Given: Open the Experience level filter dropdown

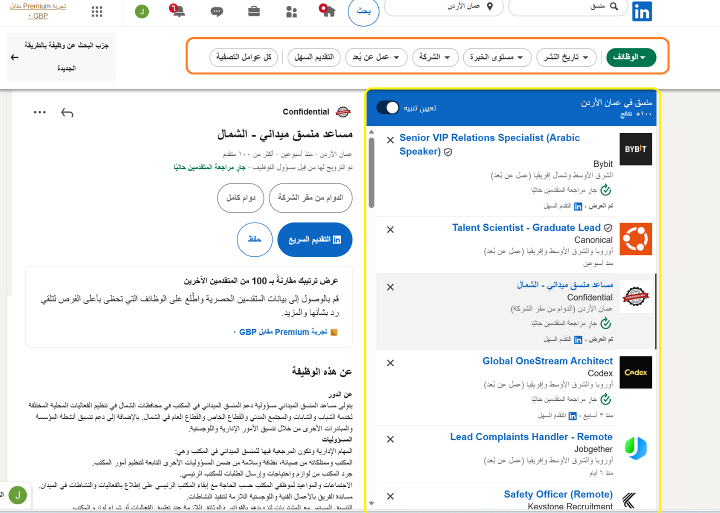Looking at the screenshot, I should tap(497, 57).
